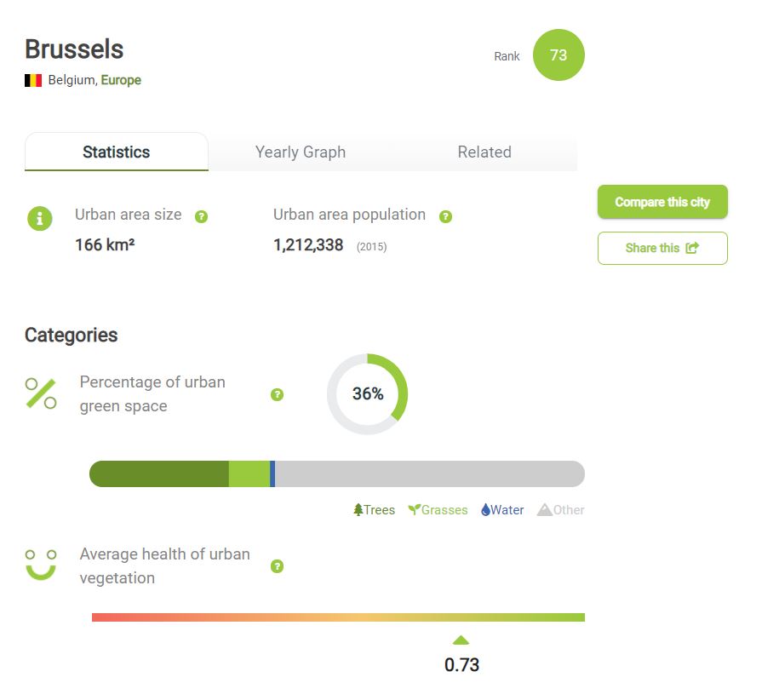Open the Related tab
The width and height of the screenshot is (779, 700).
pos(484,152)
